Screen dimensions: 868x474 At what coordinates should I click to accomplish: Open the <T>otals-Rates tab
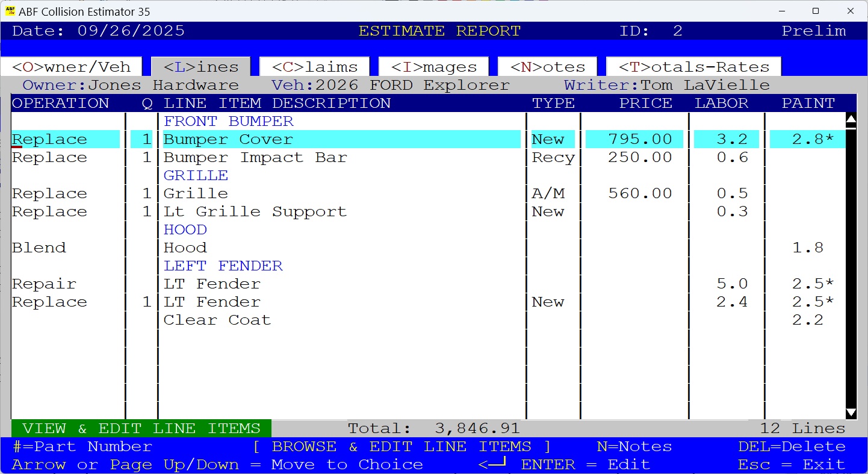692,67
